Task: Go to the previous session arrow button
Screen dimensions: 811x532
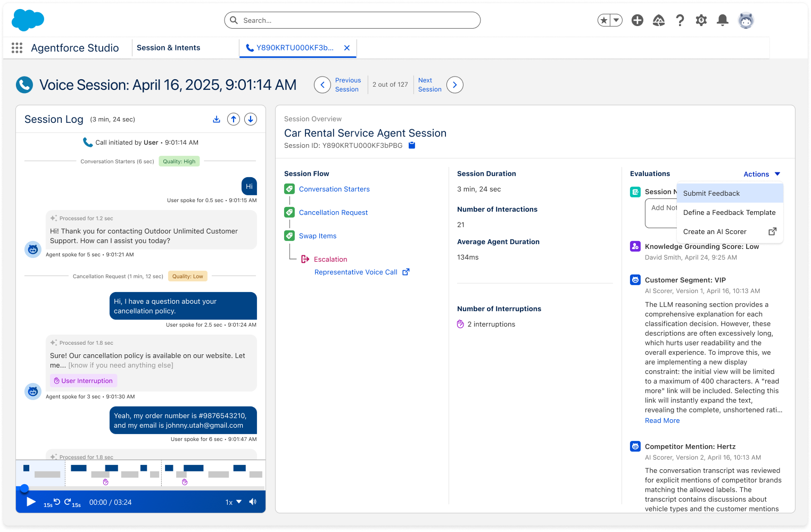Action: (x=322, y=85)
